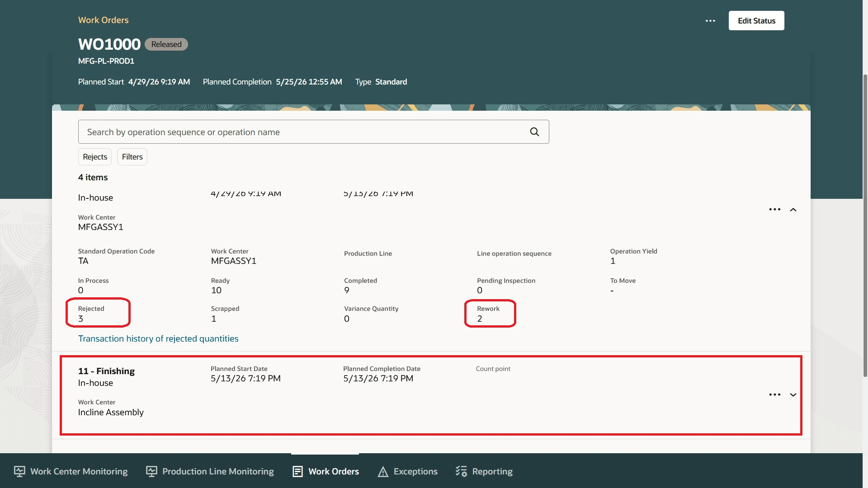Click the Work Center Monitoring icon
The height and width of the screenshot is (488, 868).
pos(19,471)
